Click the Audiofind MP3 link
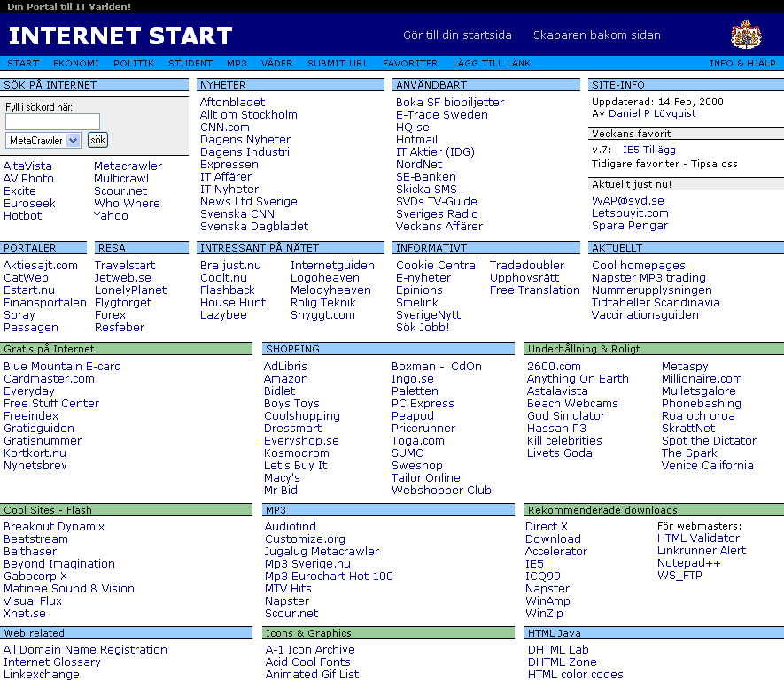Image resolution: width=784 pixels, height=681 pixels. (x=291, y=527)
